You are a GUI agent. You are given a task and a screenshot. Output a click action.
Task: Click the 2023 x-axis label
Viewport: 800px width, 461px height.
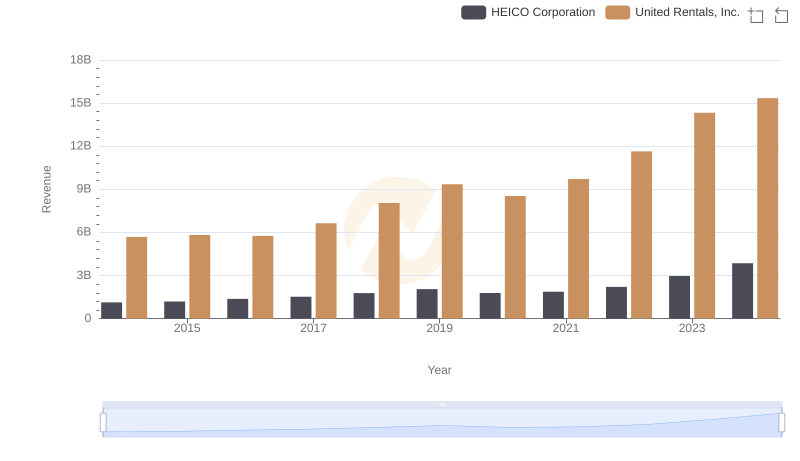(692, 328)
